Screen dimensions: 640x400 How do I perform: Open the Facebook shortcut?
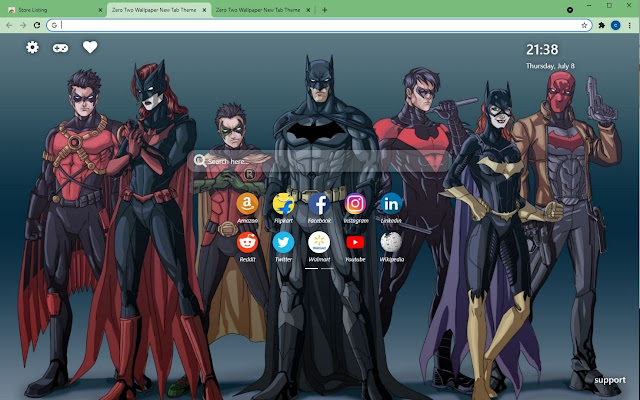point(319,204)
